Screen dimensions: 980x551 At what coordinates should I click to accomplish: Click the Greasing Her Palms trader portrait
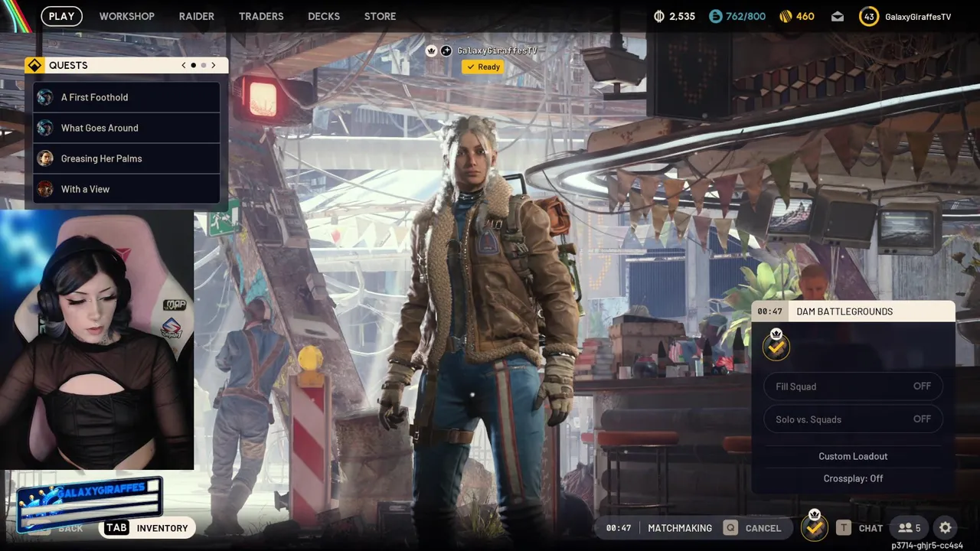pyautogui.click(x=45, y=158)
